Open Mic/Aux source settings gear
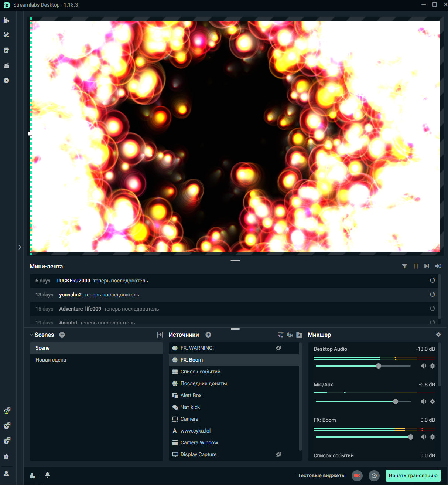This screenshot has width=448, height=485. coord(432,401)
